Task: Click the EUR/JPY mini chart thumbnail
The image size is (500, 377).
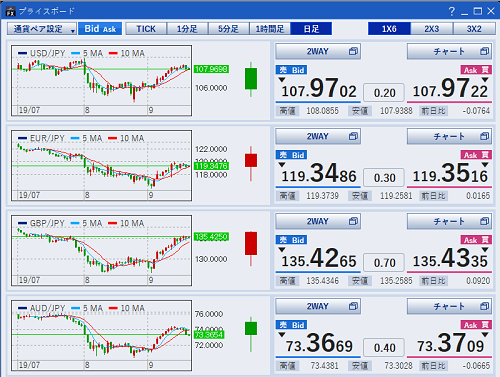Action: click(x=101, y=166)
